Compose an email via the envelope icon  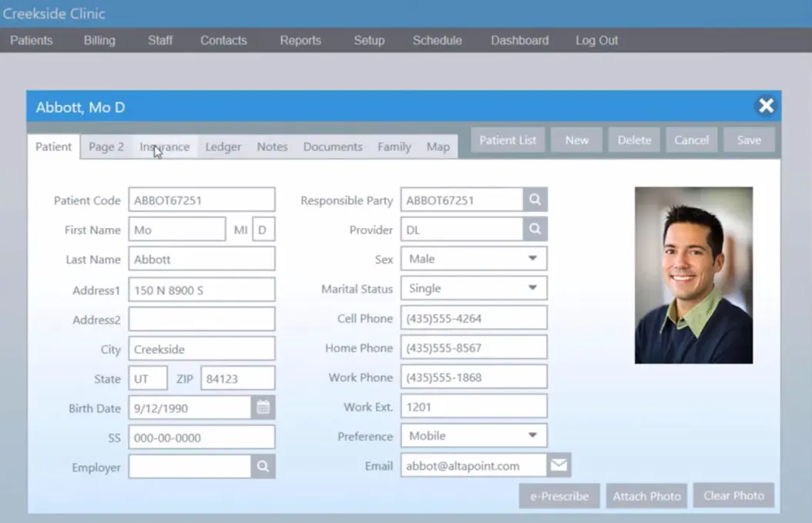pos(558,464)
